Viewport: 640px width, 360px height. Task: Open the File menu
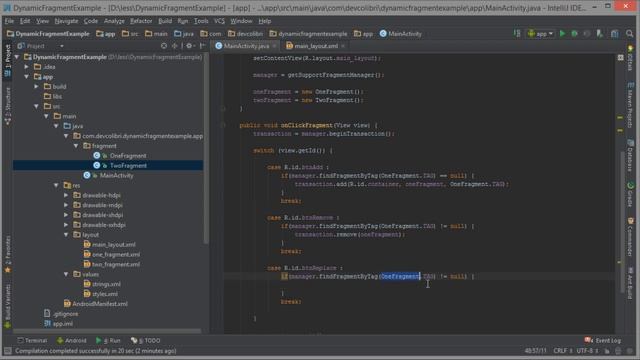pyautogui.click(x=9, y=21)
